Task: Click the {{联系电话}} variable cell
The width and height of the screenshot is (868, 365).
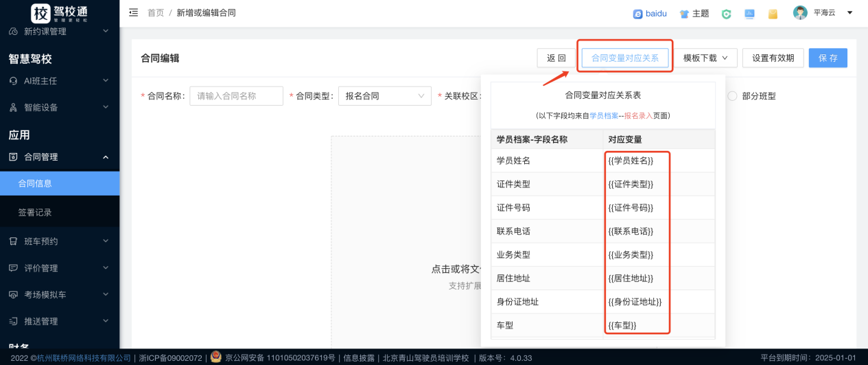Action: pyautogui.click(x=659, y=231)
